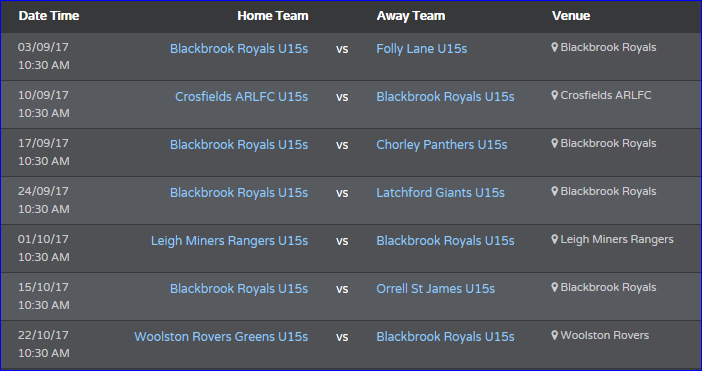Open the Orrell St James U15s link
Screen dimensions: 702x371
(435, 289)
